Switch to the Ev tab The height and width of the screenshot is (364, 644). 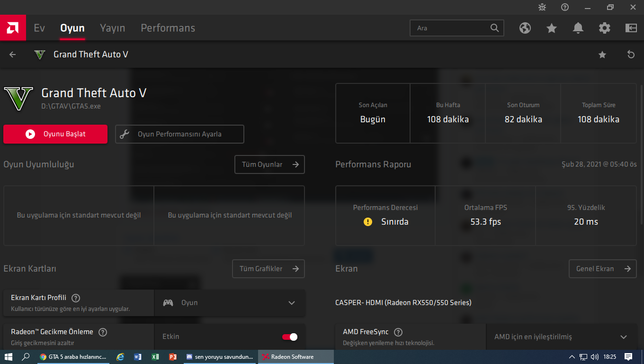pos(39,28)
